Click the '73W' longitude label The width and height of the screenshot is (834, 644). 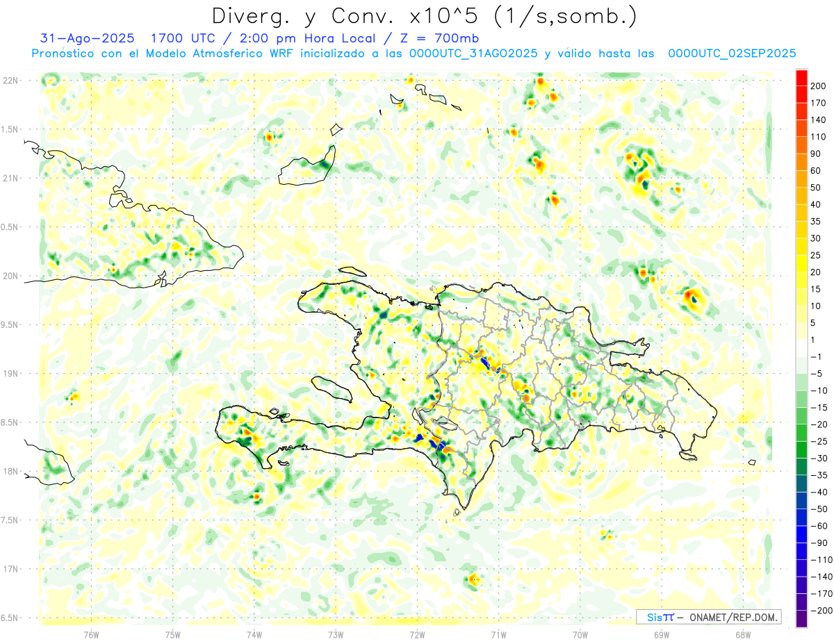(x=336, y=635)
